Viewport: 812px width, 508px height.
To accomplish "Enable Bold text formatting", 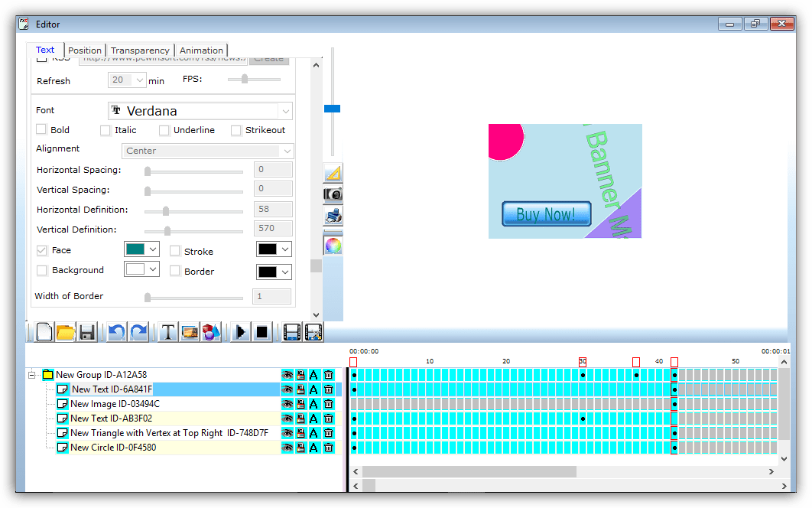I will coord(41,130).
